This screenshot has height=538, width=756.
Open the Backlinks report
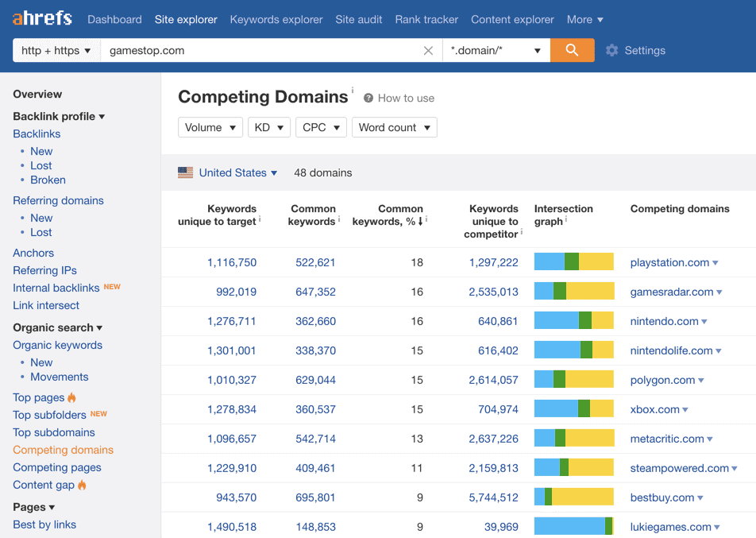click(x=37, y=134)
